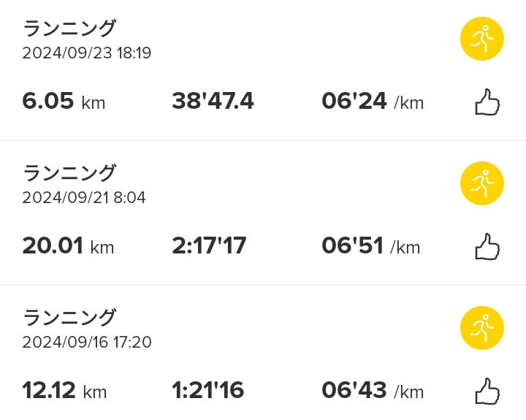
Task: Like the 6.05 km run
Action: click(487, 102)
